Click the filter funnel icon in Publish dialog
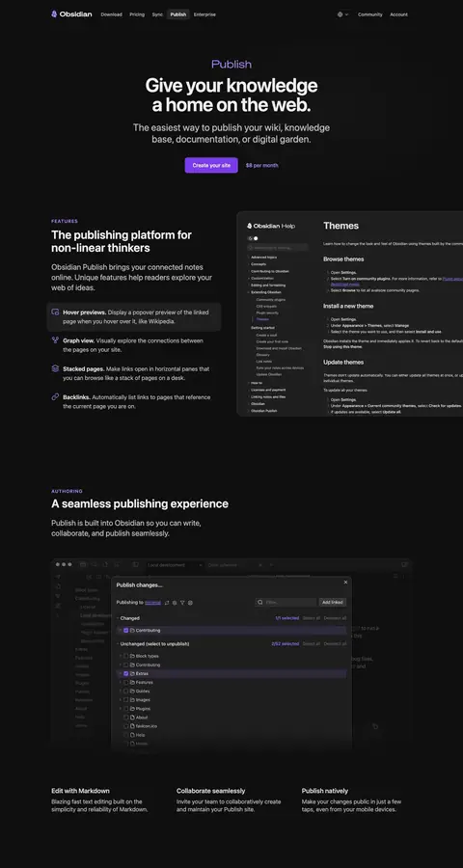Viewport: 463px width, 868px height. [x=182, y=602]
